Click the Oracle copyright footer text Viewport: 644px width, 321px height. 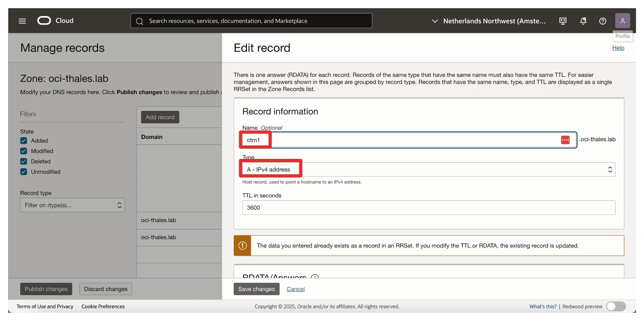coord(327,306)
